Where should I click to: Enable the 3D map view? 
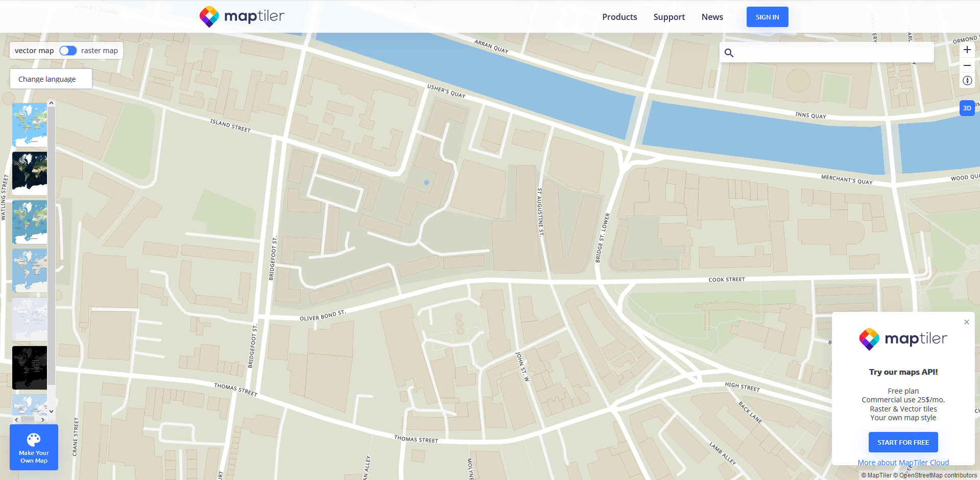[x=967, y=108]
